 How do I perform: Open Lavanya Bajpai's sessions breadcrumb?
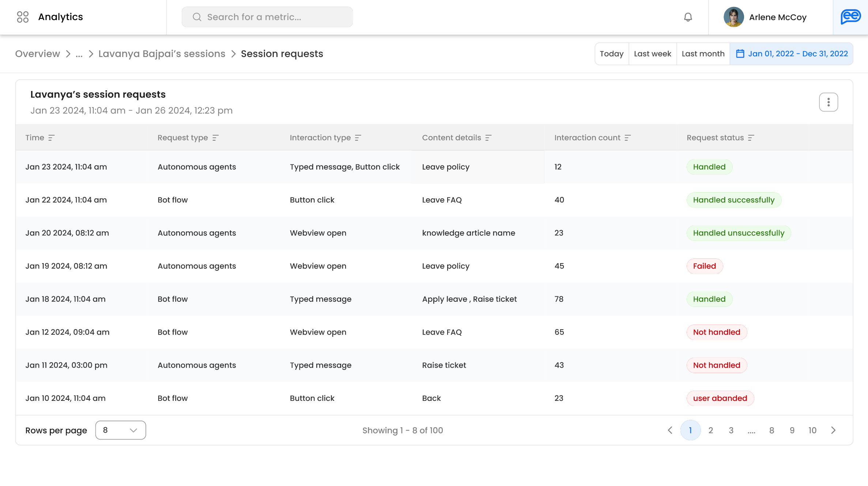pyautogui.click(x=162, y=54)
